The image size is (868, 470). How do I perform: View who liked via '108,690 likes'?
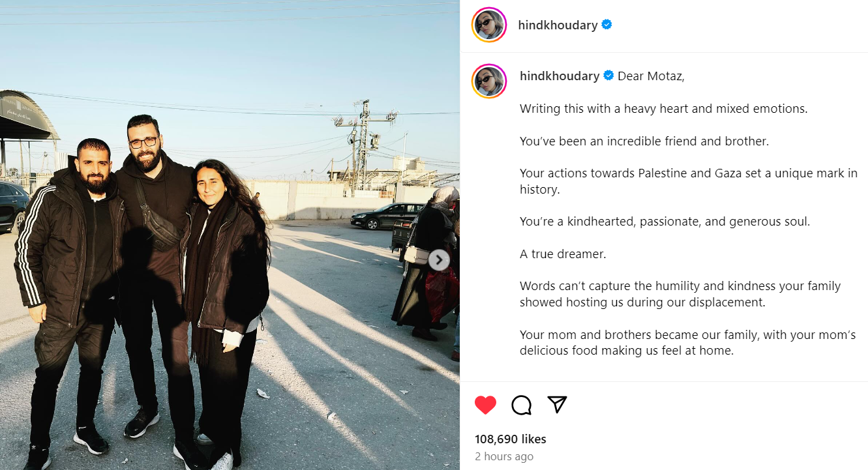coord(511,439)
